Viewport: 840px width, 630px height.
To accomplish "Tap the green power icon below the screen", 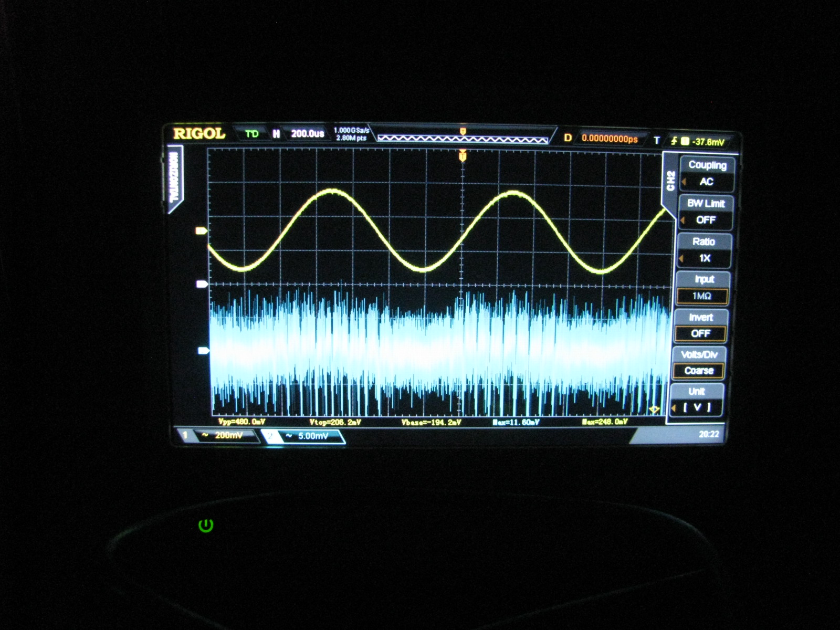I will click(206, 525).
